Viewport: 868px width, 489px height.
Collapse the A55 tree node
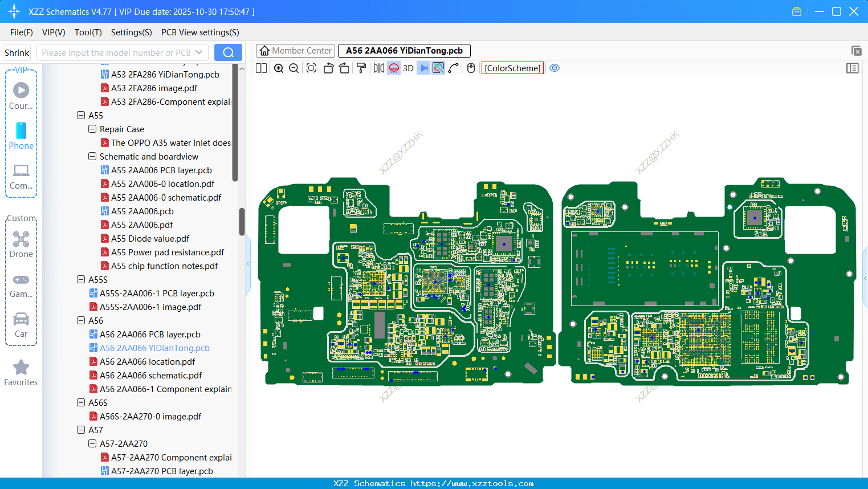(81, 115)
